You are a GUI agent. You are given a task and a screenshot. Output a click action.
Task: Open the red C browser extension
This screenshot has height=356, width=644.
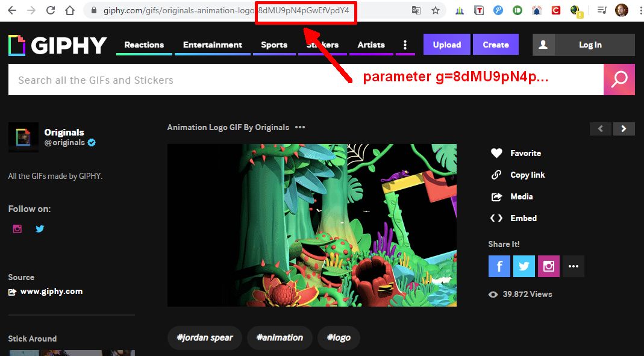[556, 10]
